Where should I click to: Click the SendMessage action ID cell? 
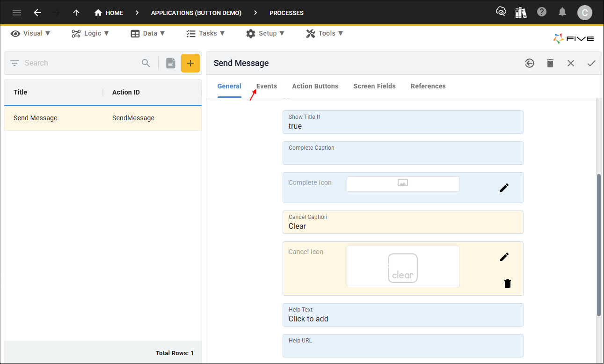(133, 118)
